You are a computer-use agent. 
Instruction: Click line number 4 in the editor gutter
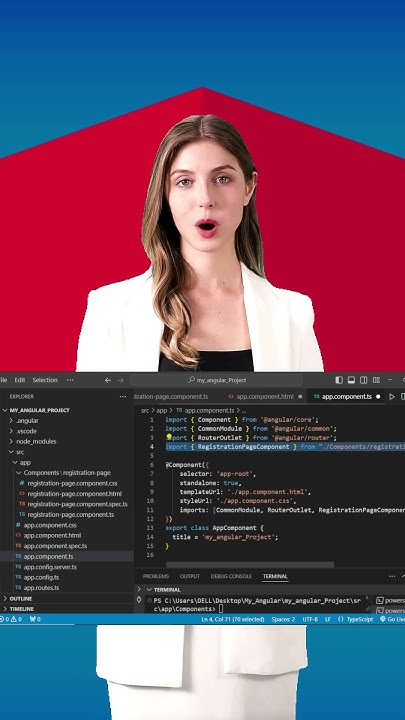[x=152, y=446]
